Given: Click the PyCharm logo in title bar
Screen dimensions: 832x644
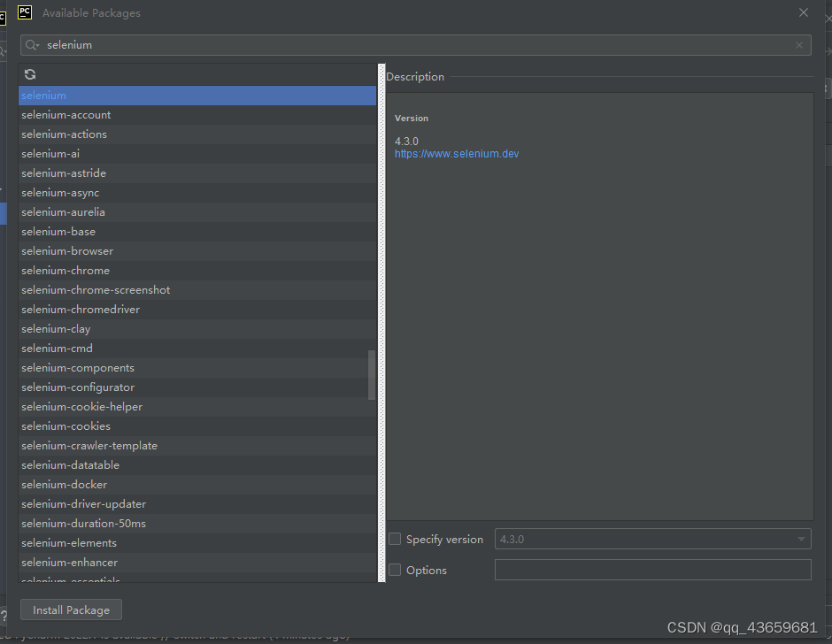Looking at the screenshot, I should click(x=25, y=12).
